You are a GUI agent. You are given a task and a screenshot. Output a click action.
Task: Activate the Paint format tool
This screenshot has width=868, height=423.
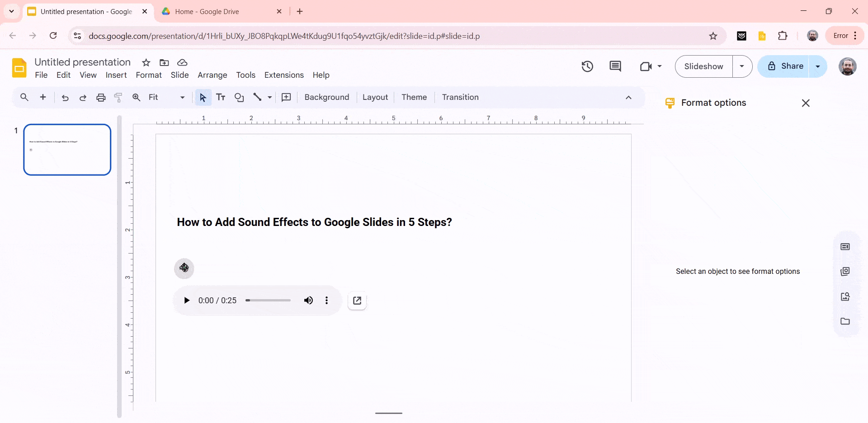(x=118, y=97)
